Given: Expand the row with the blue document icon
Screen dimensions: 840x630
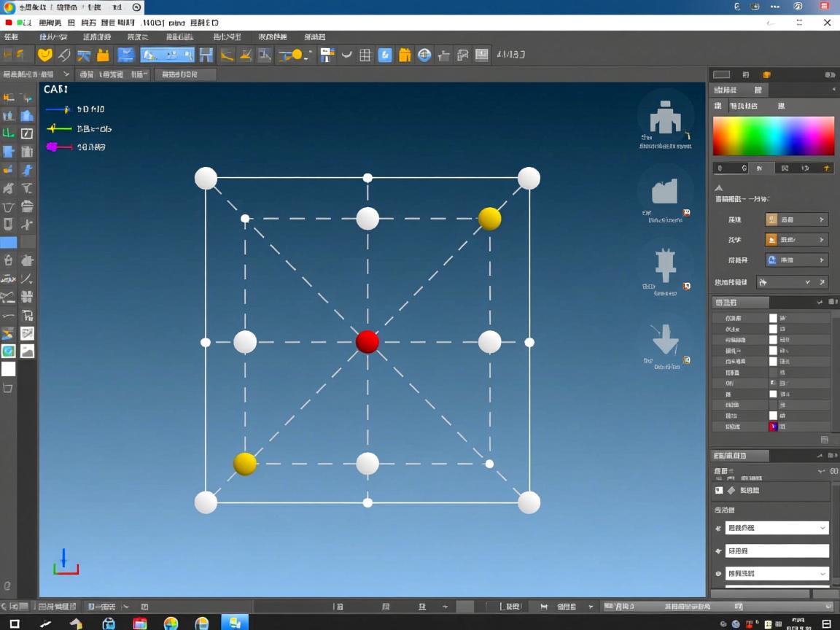Looking at the screenshot, I should pyautogui.click(x=796, y=260).
